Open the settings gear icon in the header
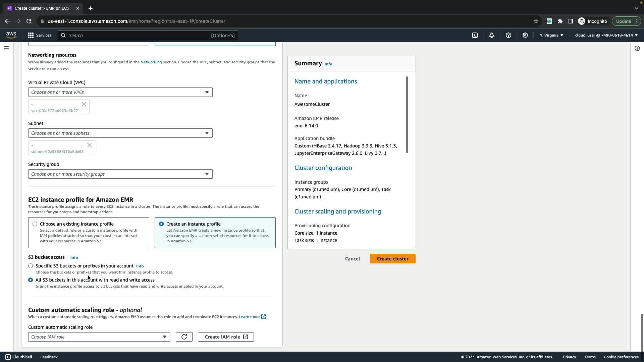 [525, 35]
